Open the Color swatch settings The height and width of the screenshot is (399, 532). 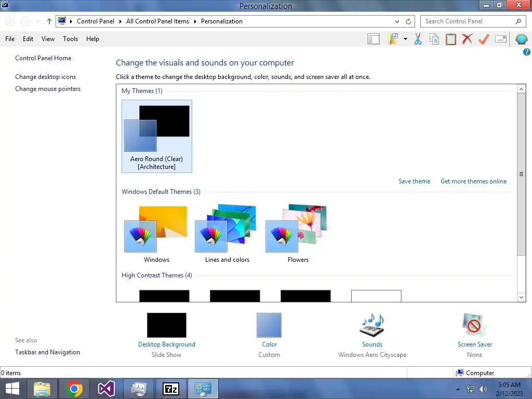[x=269, y=325]
